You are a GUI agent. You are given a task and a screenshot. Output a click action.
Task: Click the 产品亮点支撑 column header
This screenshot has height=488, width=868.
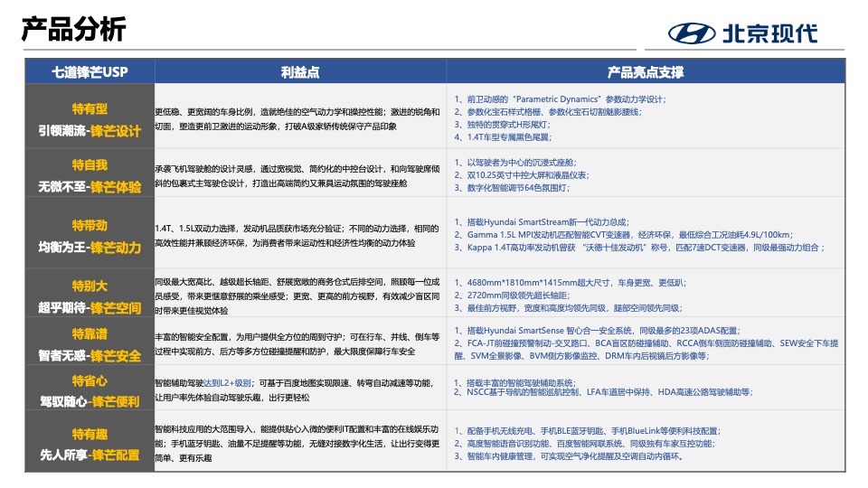646,72
